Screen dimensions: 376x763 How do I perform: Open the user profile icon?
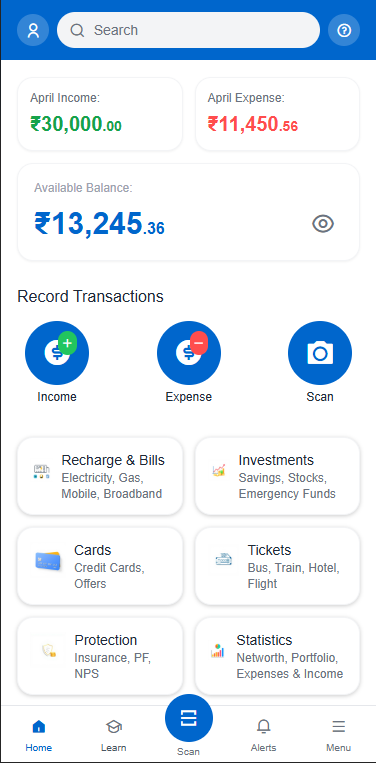click(x=33, y=30)
